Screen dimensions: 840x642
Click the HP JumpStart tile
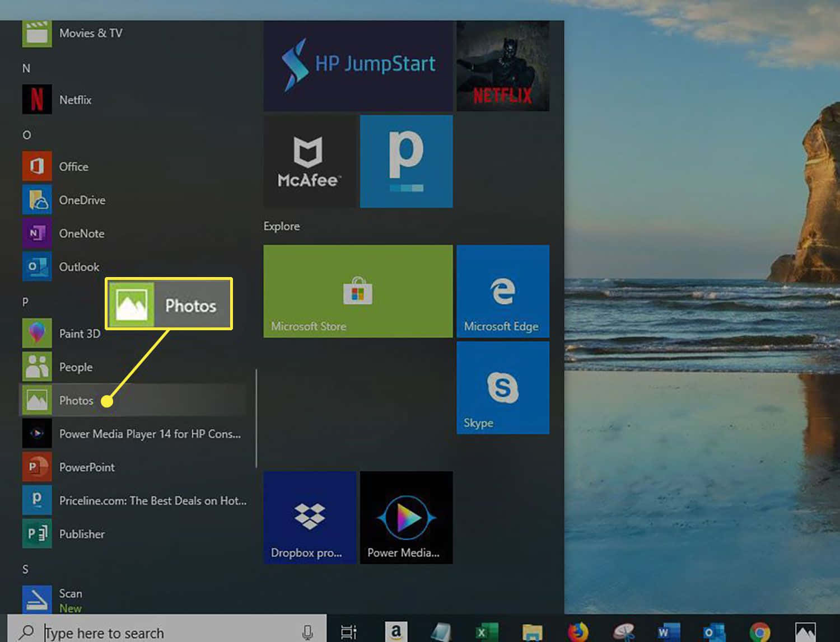[x=358, y=65]
